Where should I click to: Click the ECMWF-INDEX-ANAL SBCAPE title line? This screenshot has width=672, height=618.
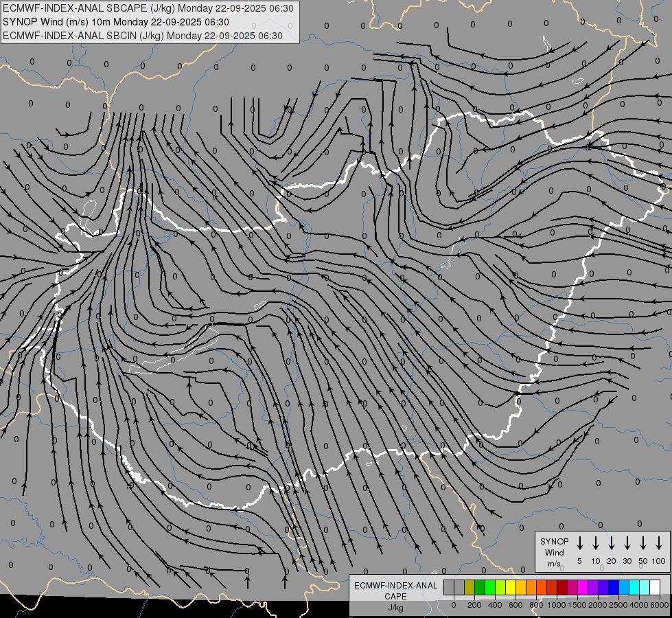[x=148, y=8]
